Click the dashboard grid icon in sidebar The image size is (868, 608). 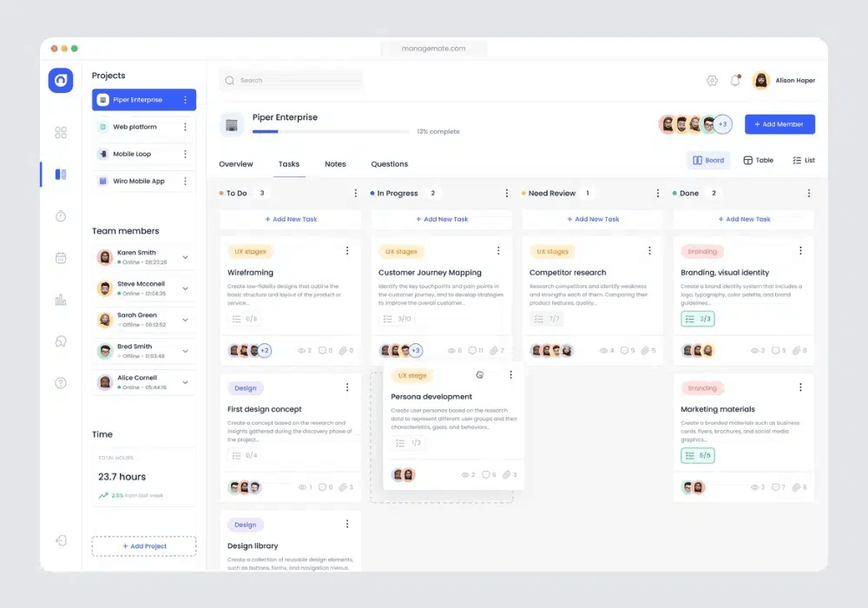pos(61,133)
